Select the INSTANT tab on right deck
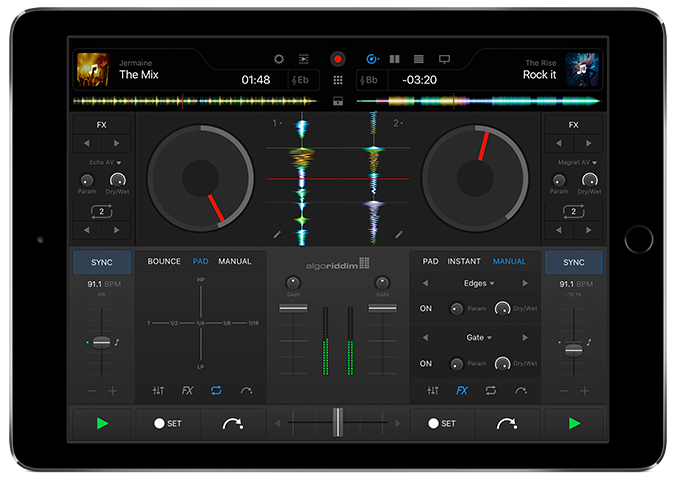The width and height of the screenshot is (677, 483). pyautogui.click(x=464, y=262)
